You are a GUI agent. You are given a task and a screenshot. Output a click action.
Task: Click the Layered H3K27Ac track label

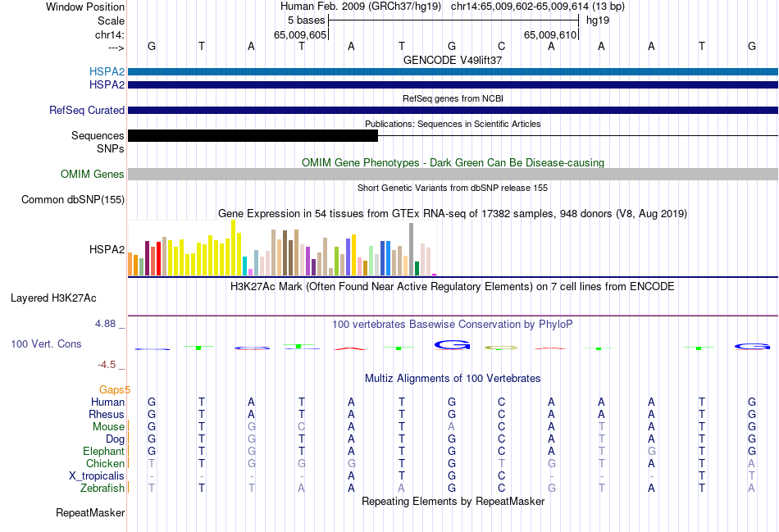pyautogui.click(x=53, y=298)
